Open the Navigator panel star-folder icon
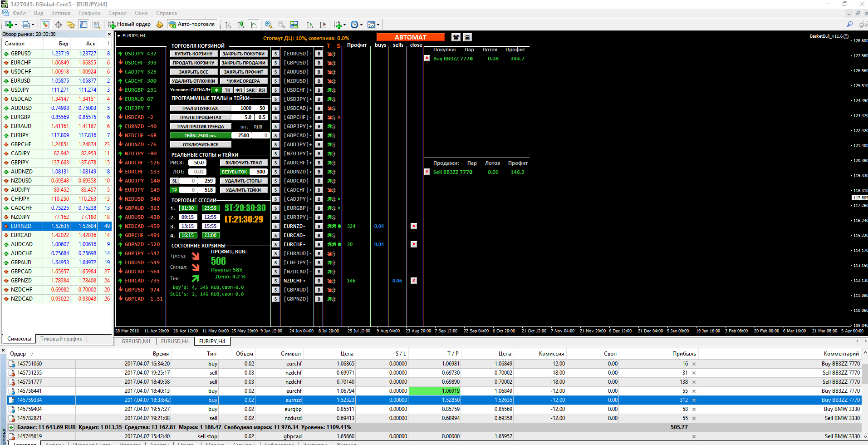The height and width of the screenshot is (445, 868). (71, 25)
